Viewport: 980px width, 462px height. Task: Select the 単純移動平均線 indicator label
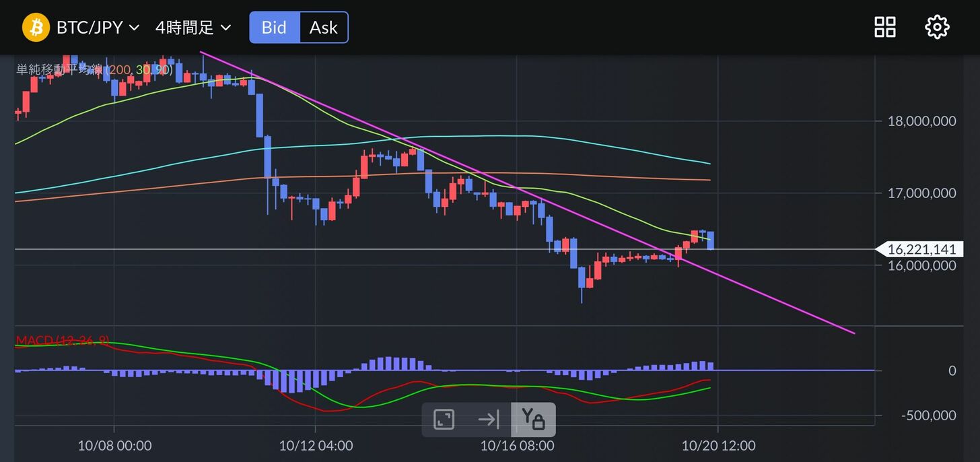pos(59,69)
